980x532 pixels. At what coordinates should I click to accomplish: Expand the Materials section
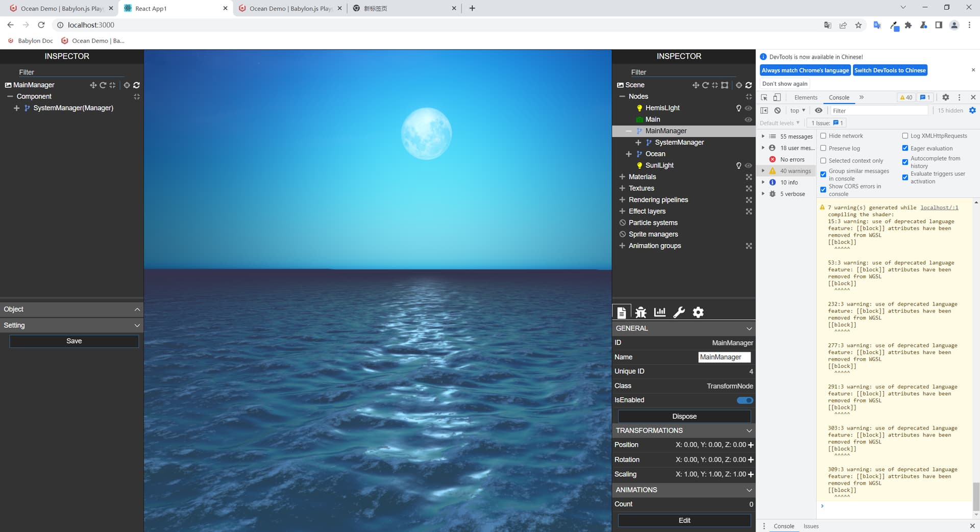pos(622,177)
